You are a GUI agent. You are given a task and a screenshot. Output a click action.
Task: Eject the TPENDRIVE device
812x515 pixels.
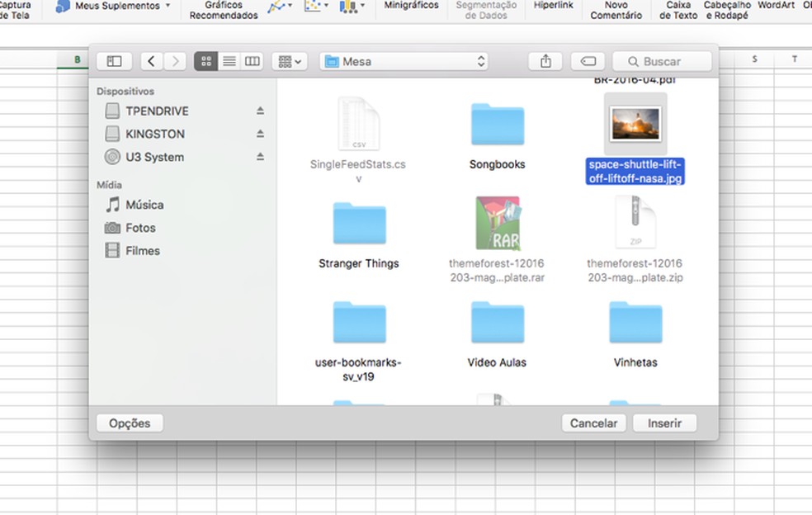pyautogui.click(x=260, y=111)
